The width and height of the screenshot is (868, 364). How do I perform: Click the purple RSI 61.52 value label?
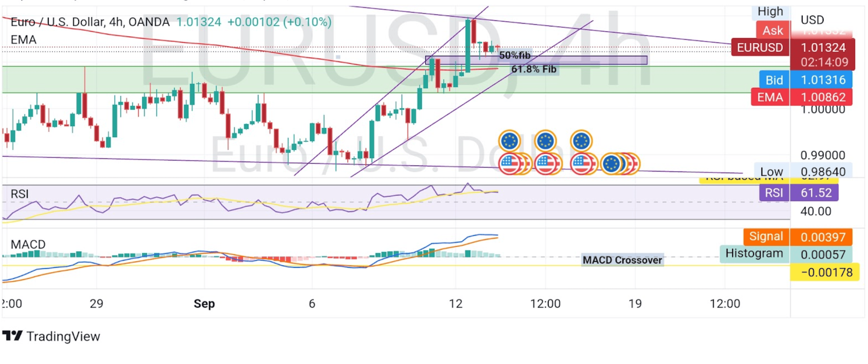coord(799,193)
